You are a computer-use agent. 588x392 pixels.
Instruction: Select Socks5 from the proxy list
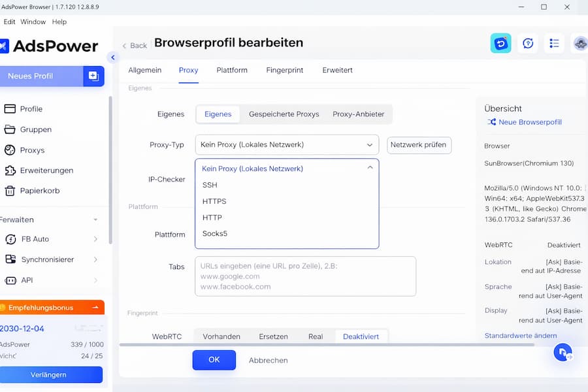point(215,234)
